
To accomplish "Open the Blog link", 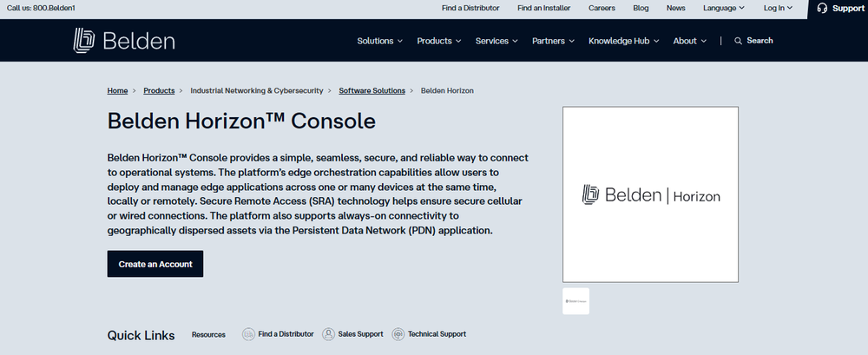I will point(641,8).
